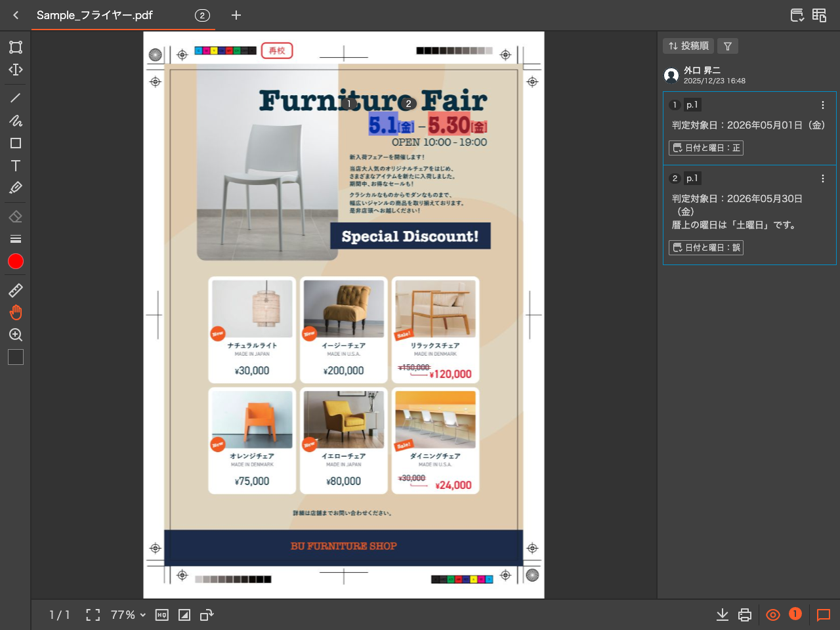
Task: Toggle fullscreen view mode
Action: click(93, 615)
